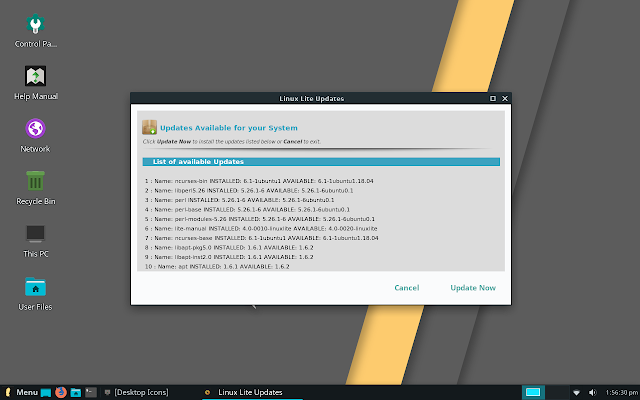Launch the terminal from taskbar
Image resolution: width=640 pixels, height=400 pixels.
coord(91,393)
